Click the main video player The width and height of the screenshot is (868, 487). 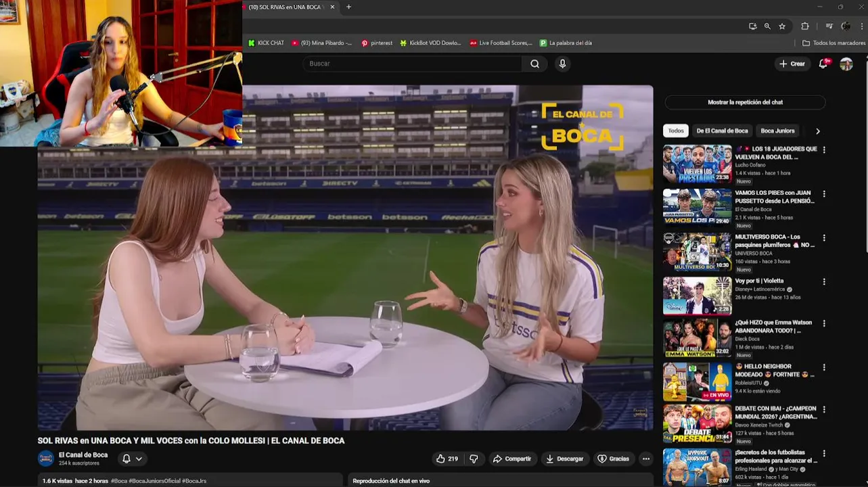(x=345, y=258)
